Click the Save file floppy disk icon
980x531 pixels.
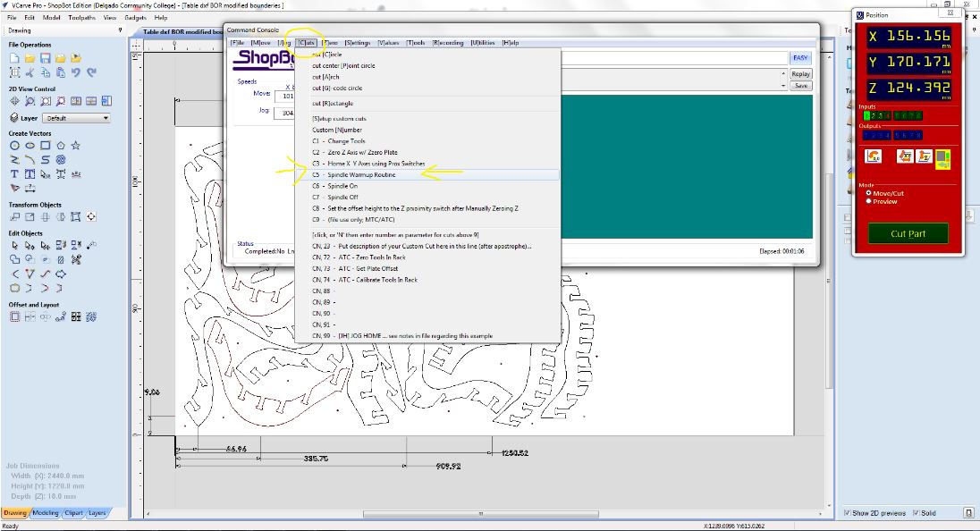pos(45,58)
